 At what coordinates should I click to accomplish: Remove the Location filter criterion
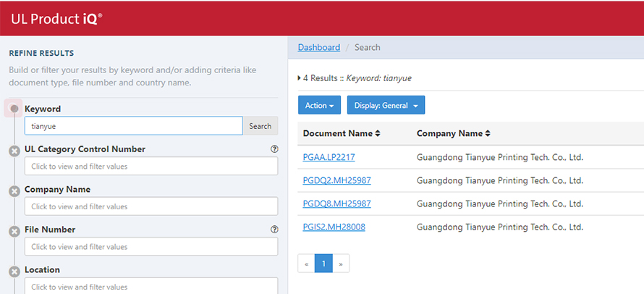coord(14,272)
